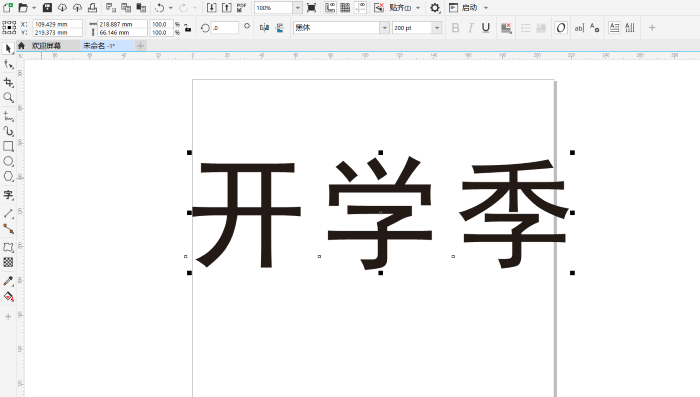Open Options with gear icon
700x397 pixels.
(x=435, y=8)
